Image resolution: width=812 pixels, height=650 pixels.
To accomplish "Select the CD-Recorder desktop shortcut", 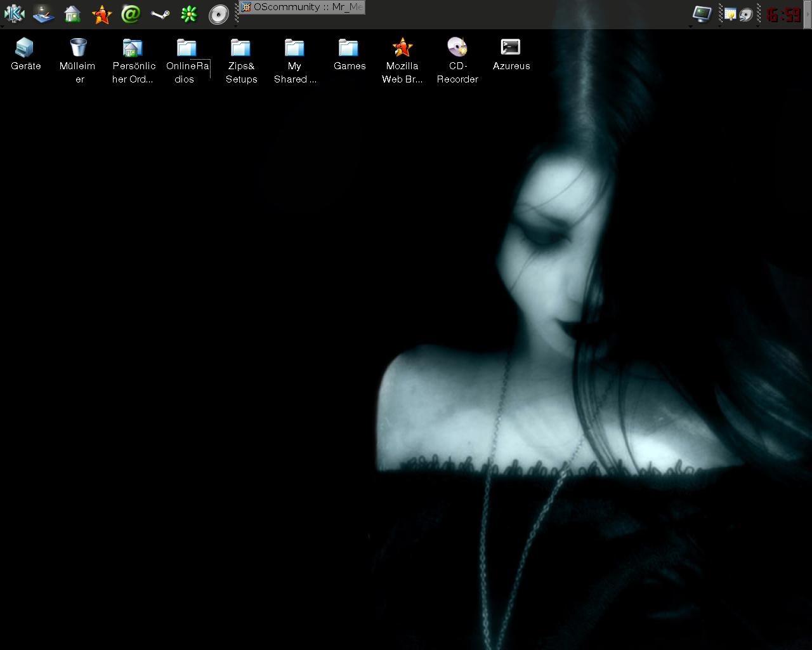I will 457,48.
